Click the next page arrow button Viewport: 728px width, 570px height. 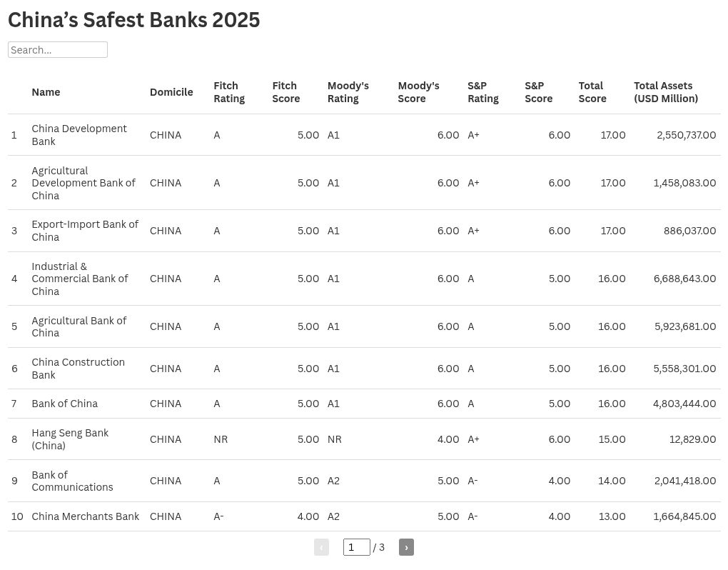pos(406,547)
